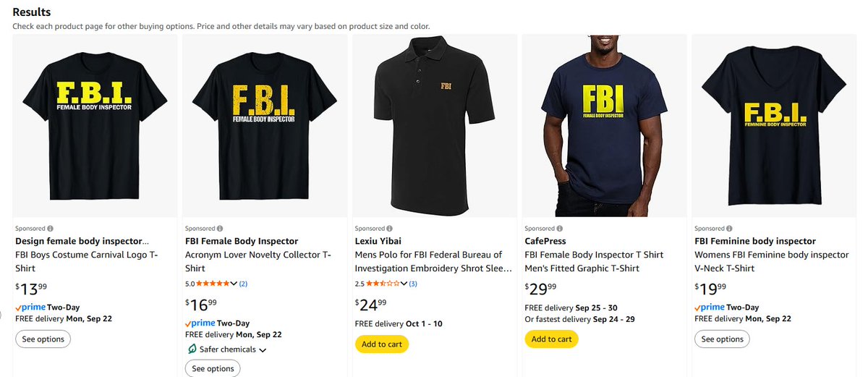See options for Womens Feminine V-Neck T-Shirt
Viewport: 868px width, 377px height.
pyautogui.click(x=722, y=339)
